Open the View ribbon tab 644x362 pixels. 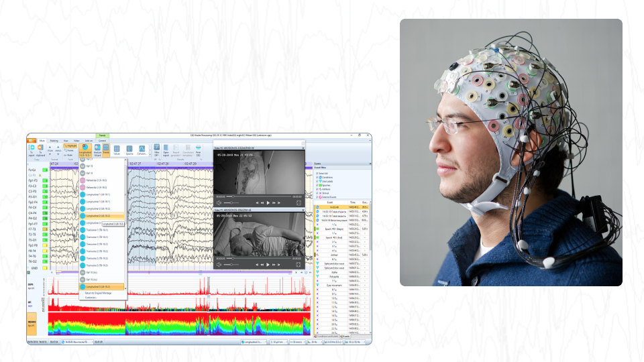(66, 140)
